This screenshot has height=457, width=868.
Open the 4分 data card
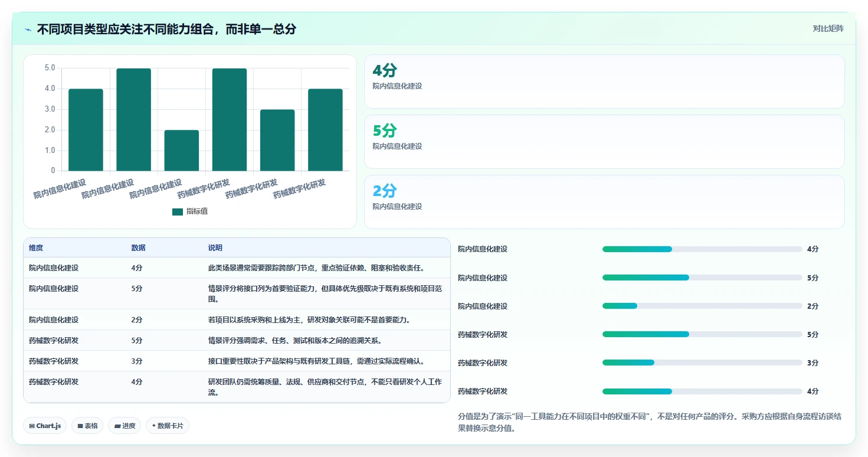[x=604, y=81]
